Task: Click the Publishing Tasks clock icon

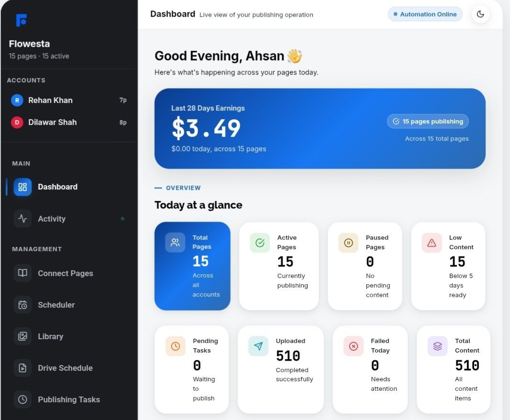Action: (x=22, y=399)
